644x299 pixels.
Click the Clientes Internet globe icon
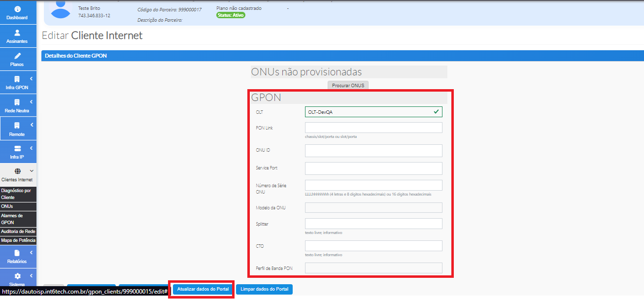[x=18, y=171]
